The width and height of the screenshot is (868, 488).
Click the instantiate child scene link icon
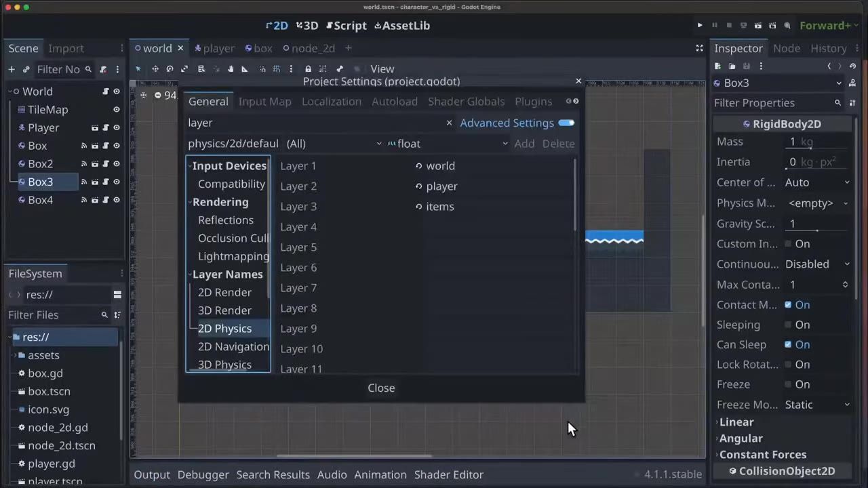click(x=26, y=69)
